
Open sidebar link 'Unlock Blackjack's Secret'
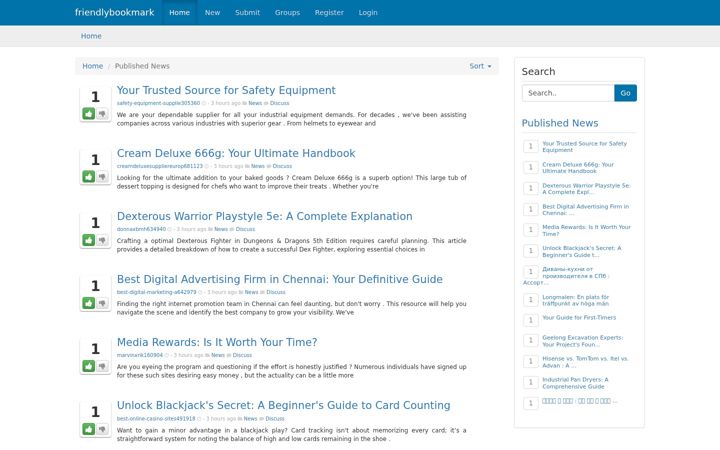point(582,252)
